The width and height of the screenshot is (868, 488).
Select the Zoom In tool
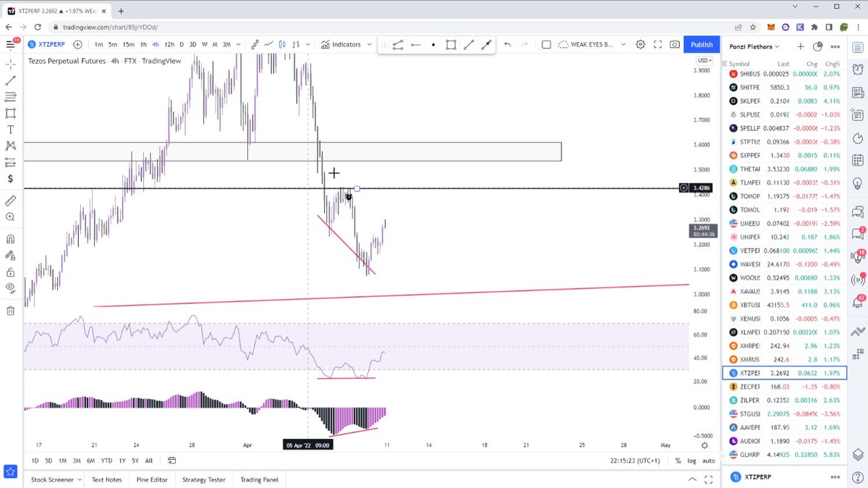click(10, 216)
